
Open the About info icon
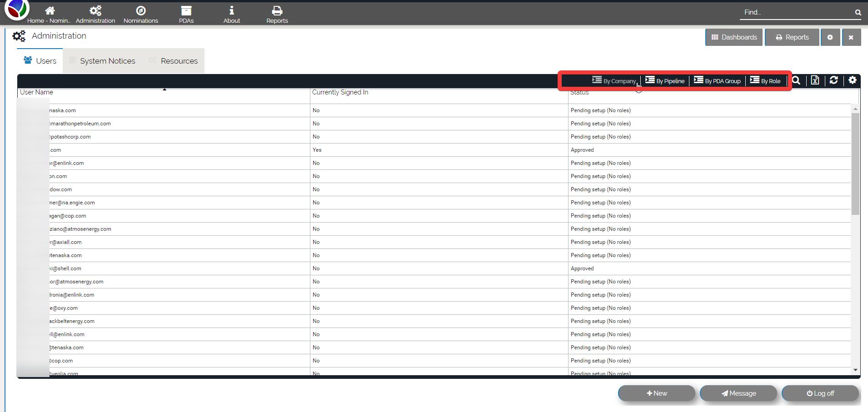[231, 11]
